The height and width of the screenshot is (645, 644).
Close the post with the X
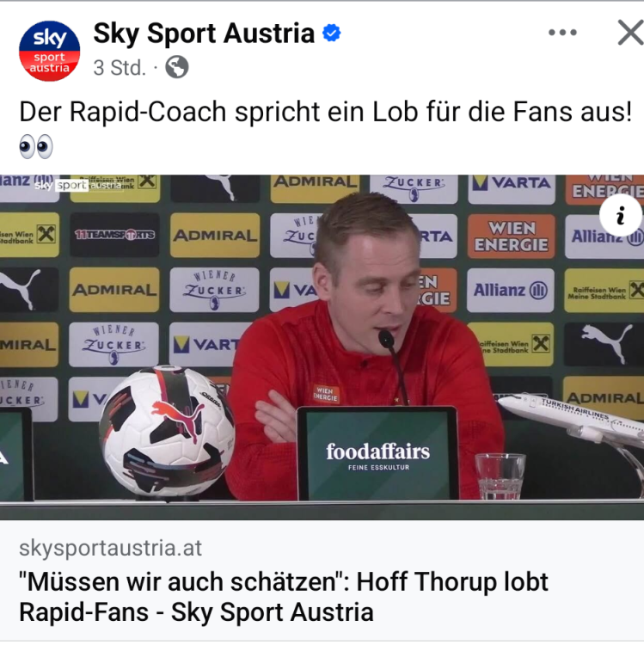pos(630,33)
